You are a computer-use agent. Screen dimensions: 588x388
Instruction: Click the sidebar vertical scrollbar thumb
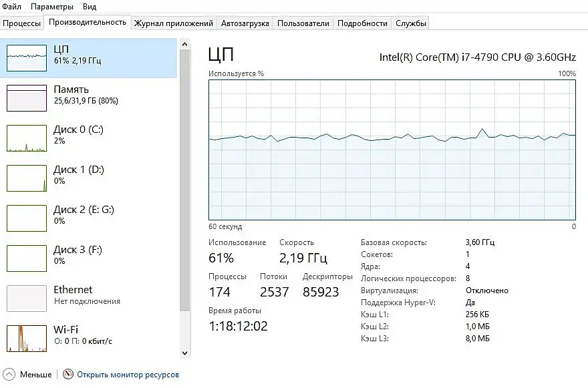tap(184, 180)
